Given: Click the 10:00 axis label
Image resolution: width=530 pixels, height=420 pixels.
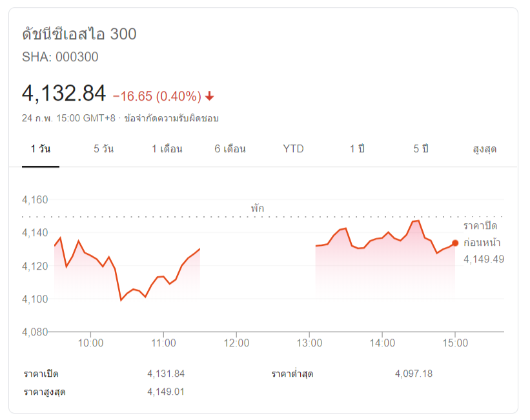Looking at the screenshot, I should (x=90, y=343).
